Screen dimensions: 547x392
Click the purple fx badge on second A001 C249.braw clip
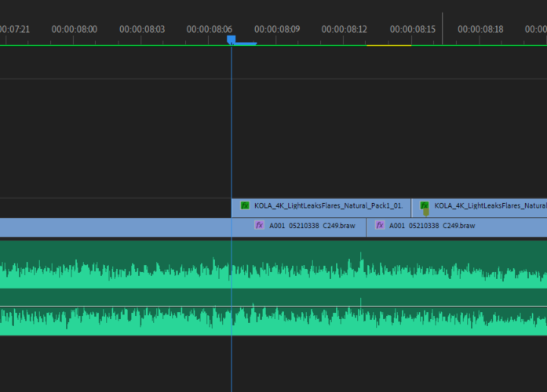point(380,225)
